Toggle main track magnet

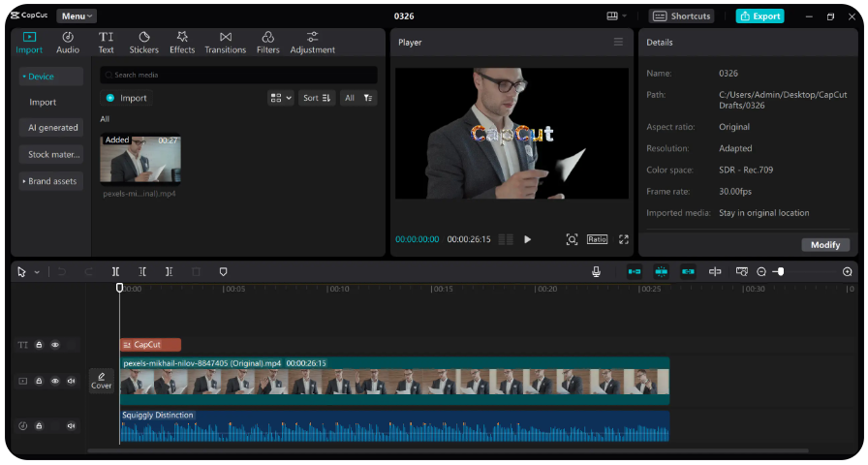tap(635, 272)
